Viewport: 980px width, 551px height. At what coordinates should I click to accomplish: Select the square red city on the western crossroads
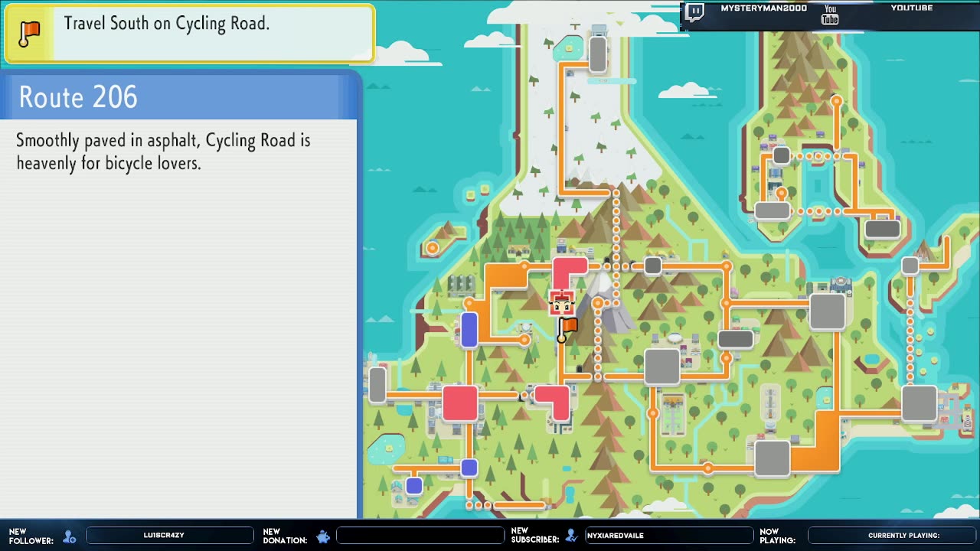point(460,403)
